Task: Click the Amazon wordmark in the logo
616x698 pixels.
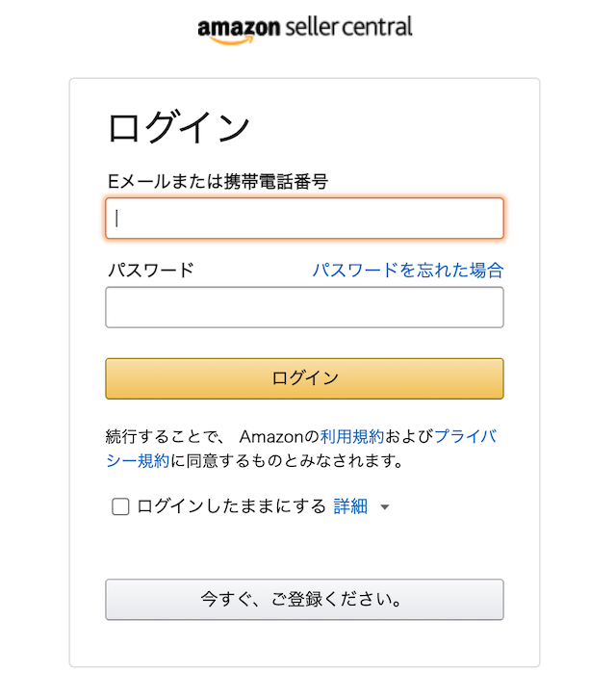Action: tap(239, 26)
